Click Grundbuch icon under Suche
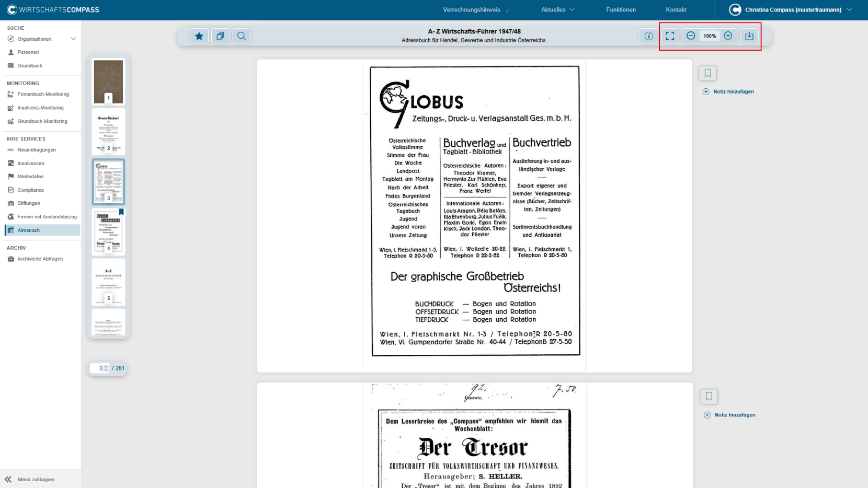The image size is (868, 488). [11, 66]
